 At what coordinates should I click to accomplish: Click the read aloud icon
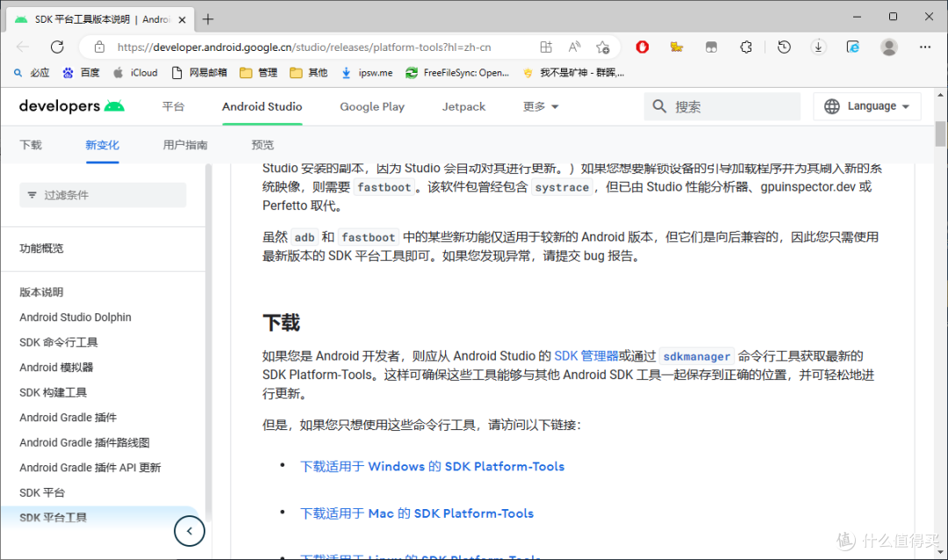point(574,47)
